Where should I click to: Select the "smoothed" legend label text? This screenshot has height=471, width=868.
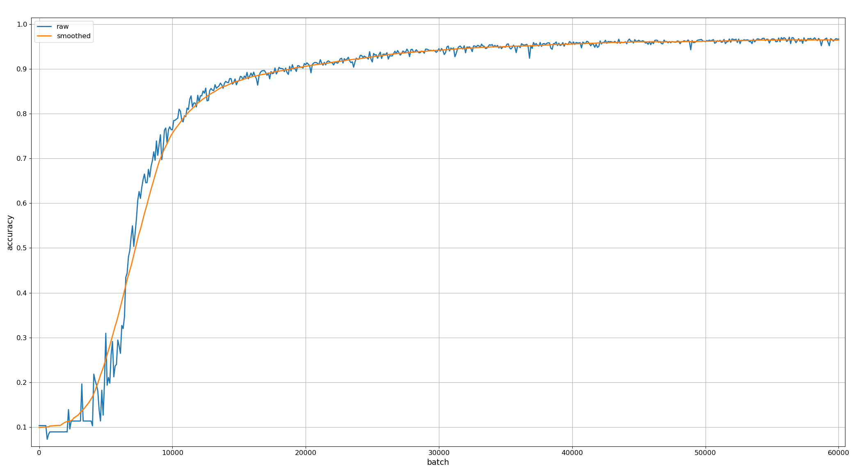[73, 36]
